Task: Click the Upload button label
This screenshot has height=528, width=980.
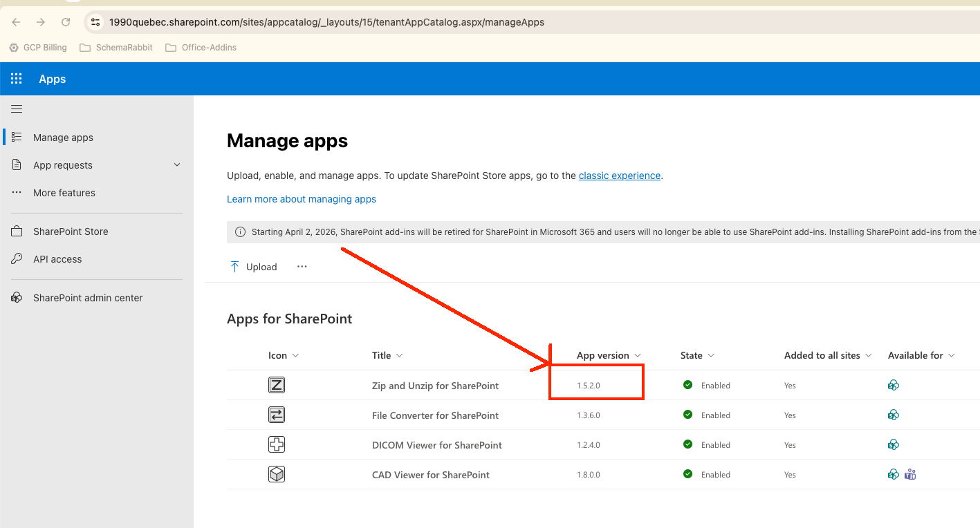Action: pos(261,267)
